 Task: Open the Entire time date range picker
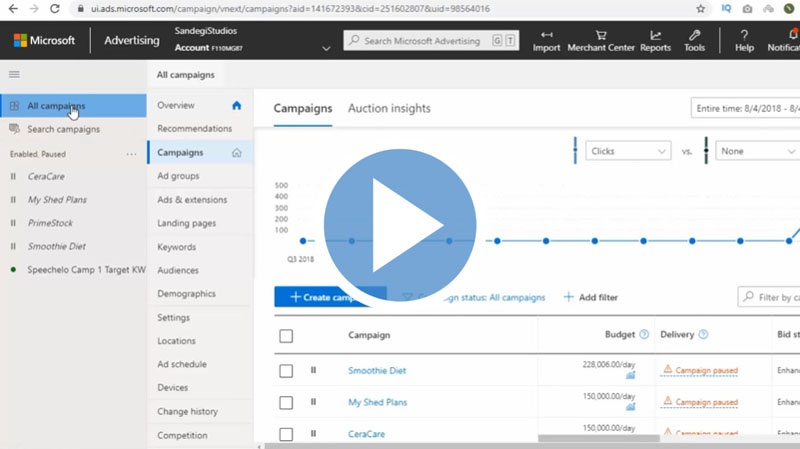745,108
